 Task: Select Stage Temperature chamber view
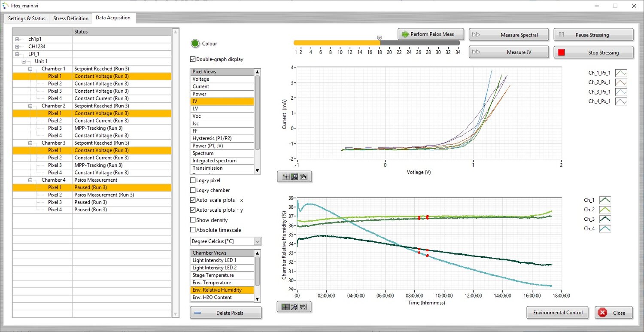pyautogui.click(x=222, y=275)
